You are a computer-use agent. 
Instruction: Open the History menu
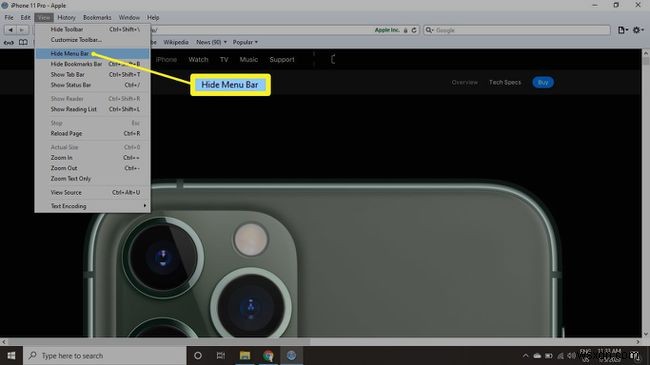point(66,17)
